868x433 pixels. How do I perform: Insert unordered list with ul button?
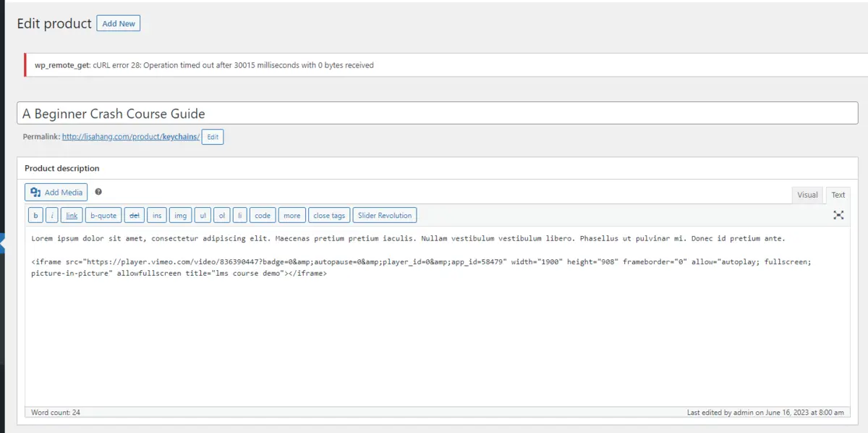(203, 215)
